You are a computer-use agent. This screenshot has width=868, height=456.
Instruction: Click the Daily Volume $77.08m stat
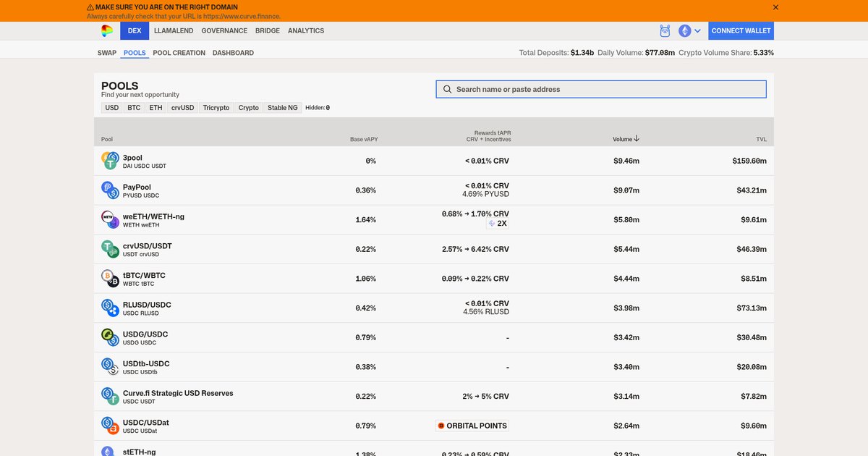point(636,53)
